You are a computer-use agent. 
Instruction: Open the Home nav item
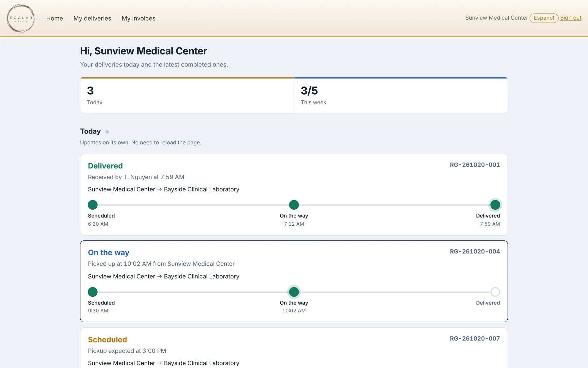click(55, 18)
